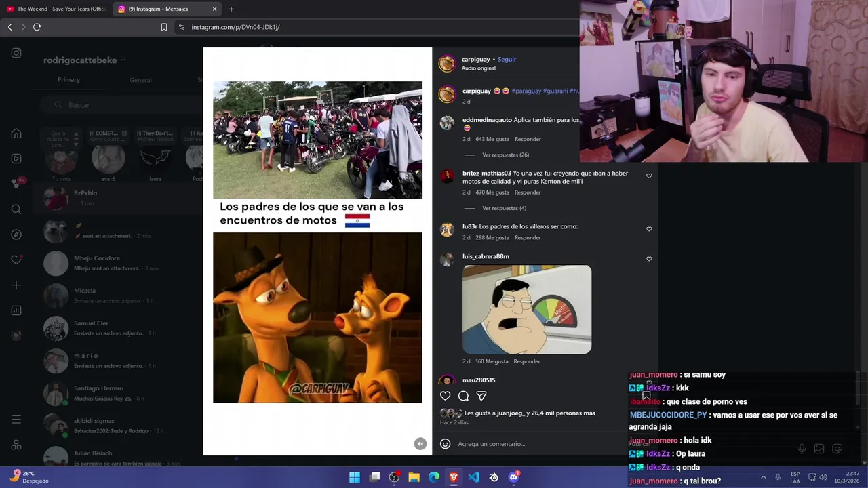
Task: Click the comment bubble icon under post
Action: click(x=463, y=396)
